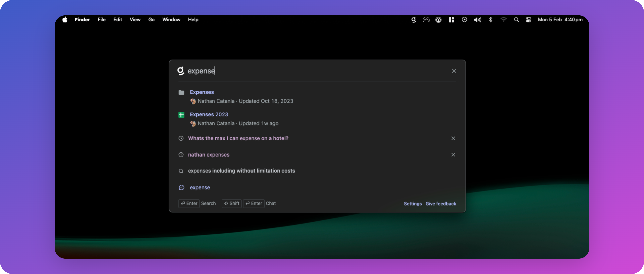Click the Wi-Fi status icon
Screen dimensions: 644x274
click(x=504, y=20)
